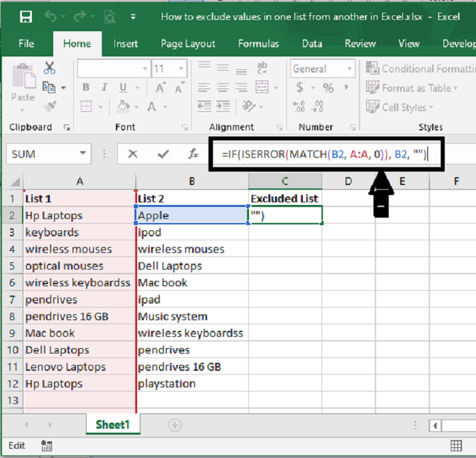Open Number dialog launcher

click(352, 128)
